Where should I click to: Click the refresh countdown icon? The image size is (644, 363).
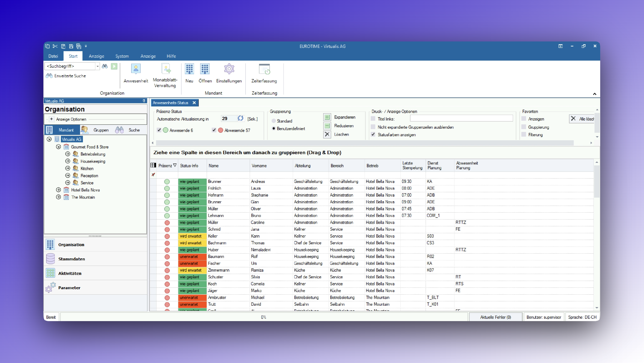(240, 118)
